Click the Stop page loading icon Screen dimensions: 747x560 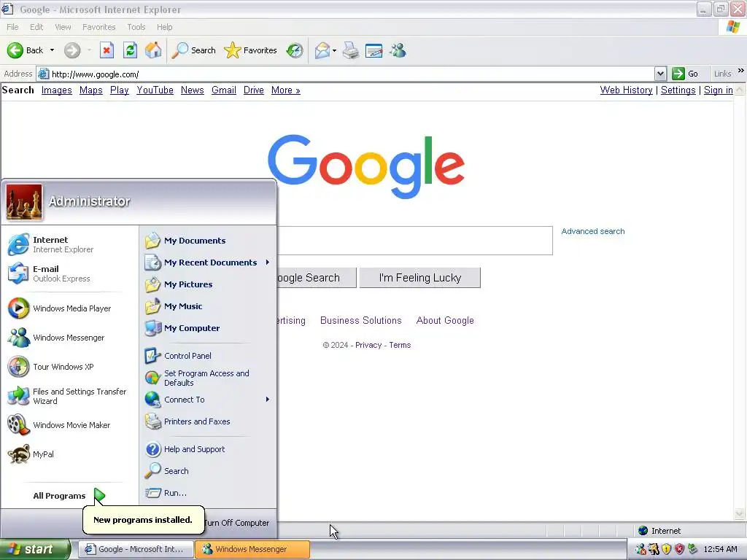click(x=107, y=50)
